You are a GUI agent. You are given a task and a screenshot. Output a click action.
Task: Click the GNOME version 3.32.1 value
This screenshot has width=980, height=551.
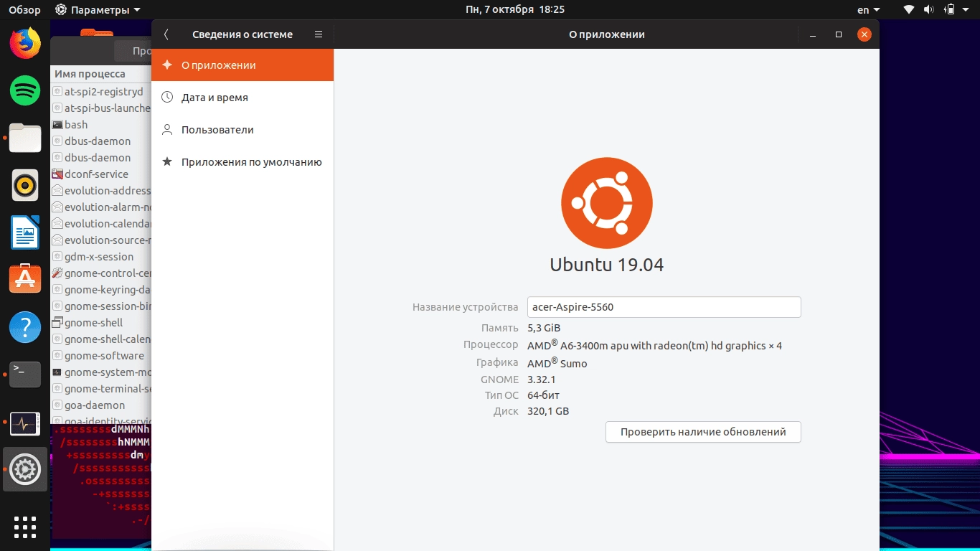point(542,380)
